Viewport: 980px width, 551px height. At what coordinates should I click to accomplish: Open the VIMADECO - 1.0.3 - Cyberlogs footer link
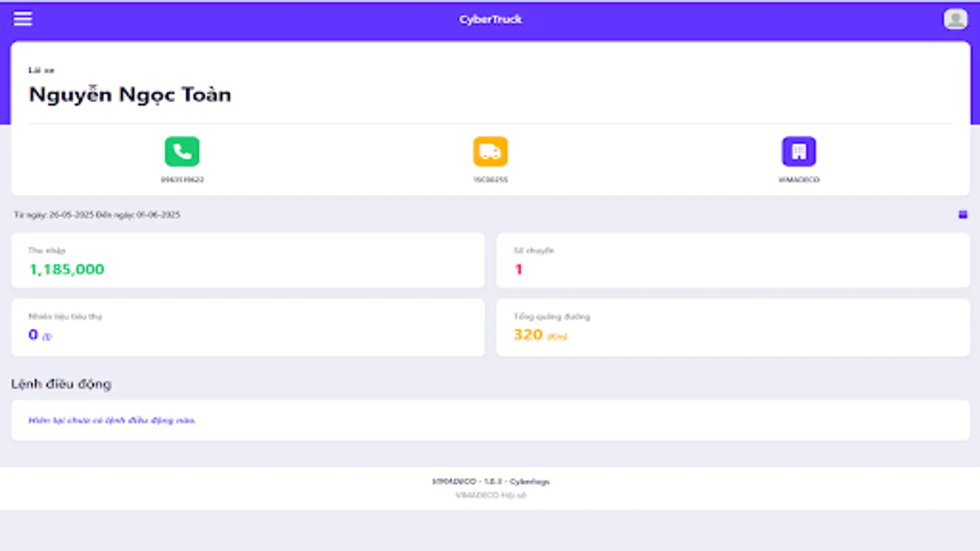coord(490,481)
